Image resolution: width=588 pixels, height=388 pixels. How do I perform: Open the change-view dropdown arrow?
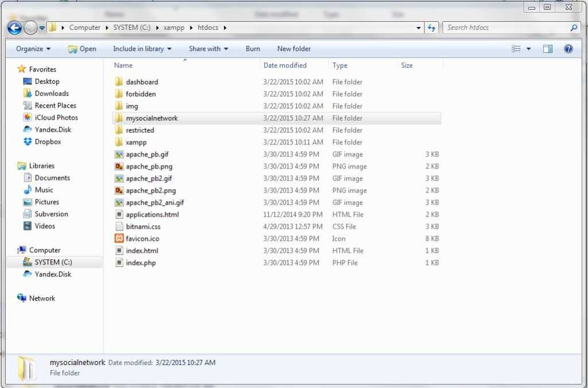[x=529, y=48]
